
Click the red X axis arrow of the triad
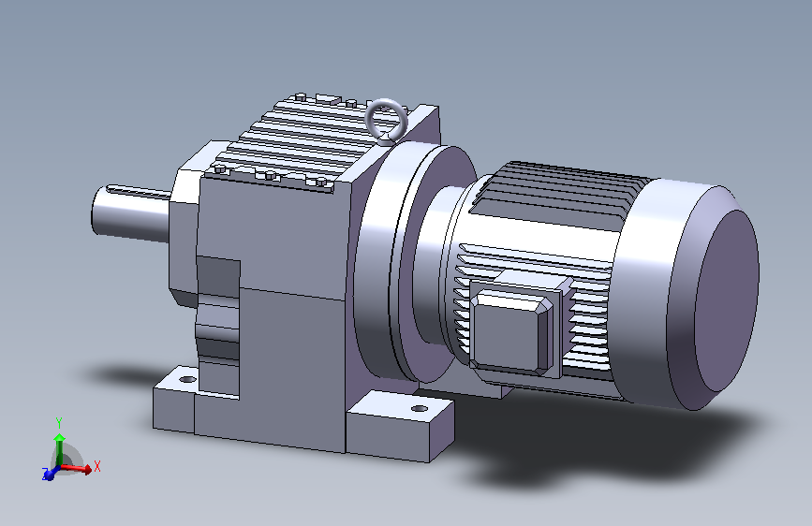point(78,469)
